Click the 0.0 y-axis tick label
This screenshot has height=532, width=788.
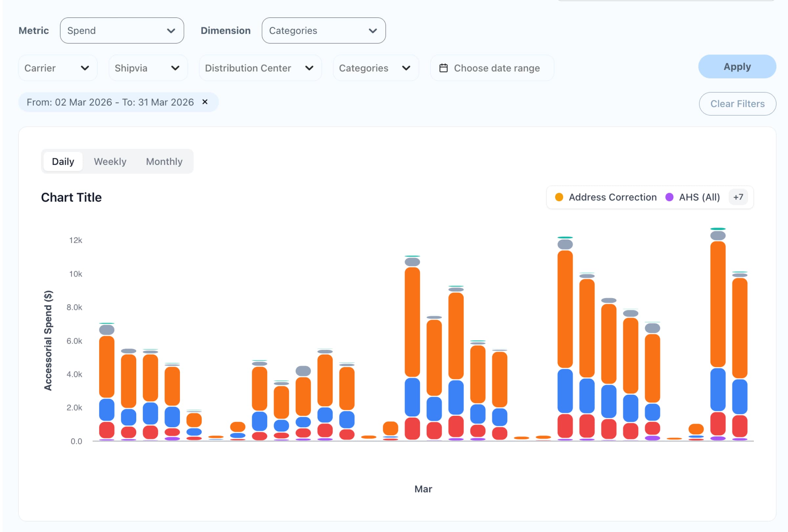76,441
